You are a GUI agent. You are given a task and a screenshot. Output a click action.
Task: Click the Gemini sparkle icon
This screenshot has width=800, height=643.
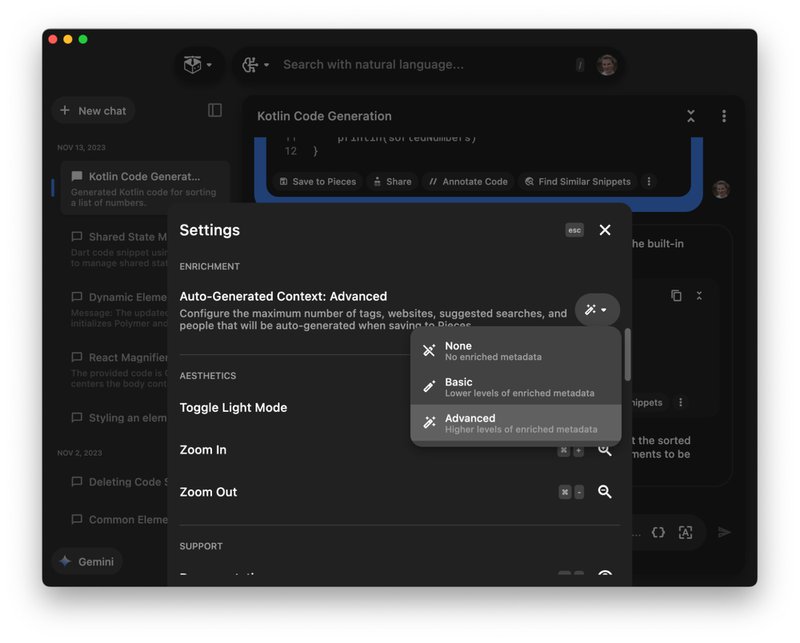(x=65, y=561)
